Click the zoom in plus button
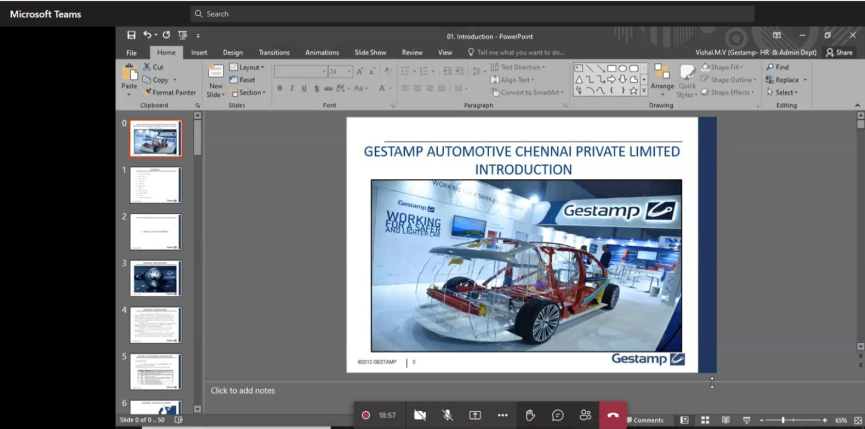Viewport: 865px width, 429px height. [x=825, y=420]
